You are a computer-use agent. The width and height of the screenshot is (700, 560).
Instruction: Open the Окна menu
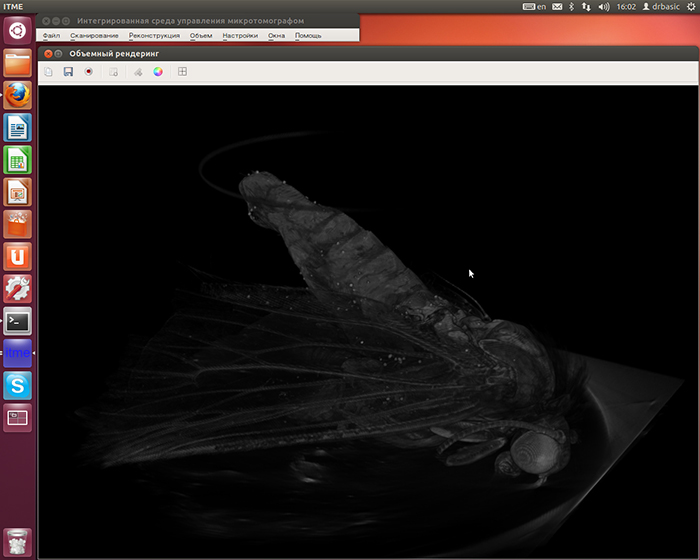coord(276,36)
